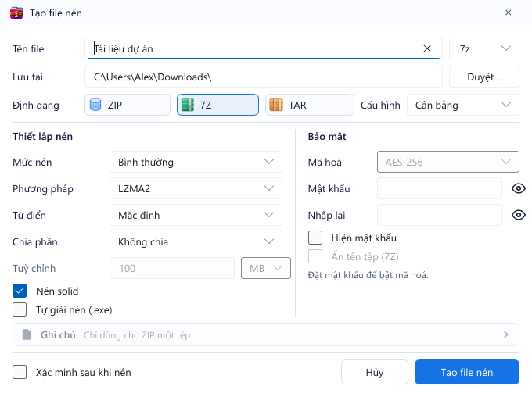Viewport: 532px width, 397px height.
Task: Enable Hiện mật khẩu checkbox
Action: click(x=315, y=238)
